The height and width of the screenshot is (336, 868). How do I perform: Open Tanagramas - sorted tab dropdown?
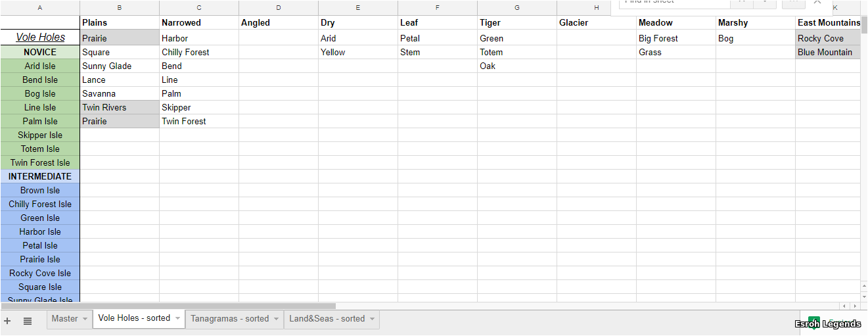276,319
